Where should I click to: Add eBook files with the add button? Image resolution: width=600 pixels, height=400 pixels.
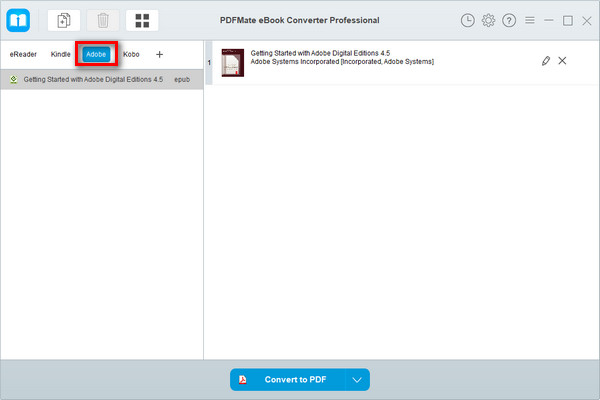click(x=64, y=20)
